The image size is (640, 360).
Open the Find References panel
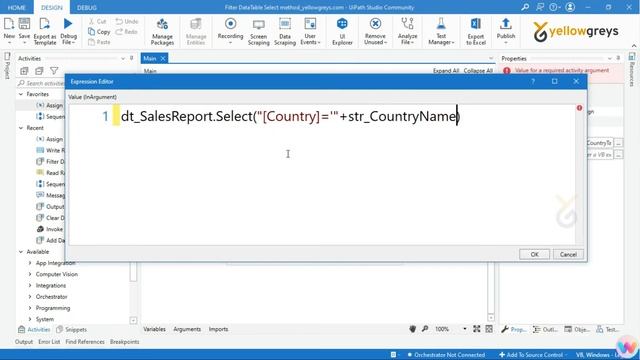point(85,342)
